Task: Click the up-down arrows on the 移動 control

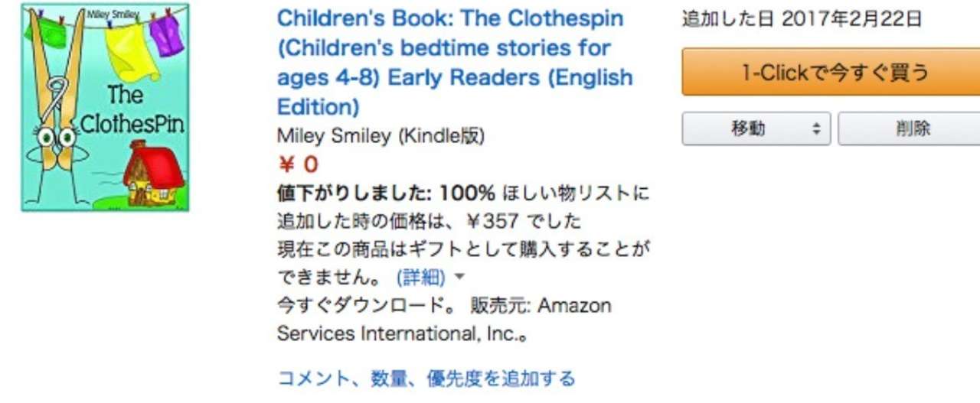Action: (x=816, y=129)
